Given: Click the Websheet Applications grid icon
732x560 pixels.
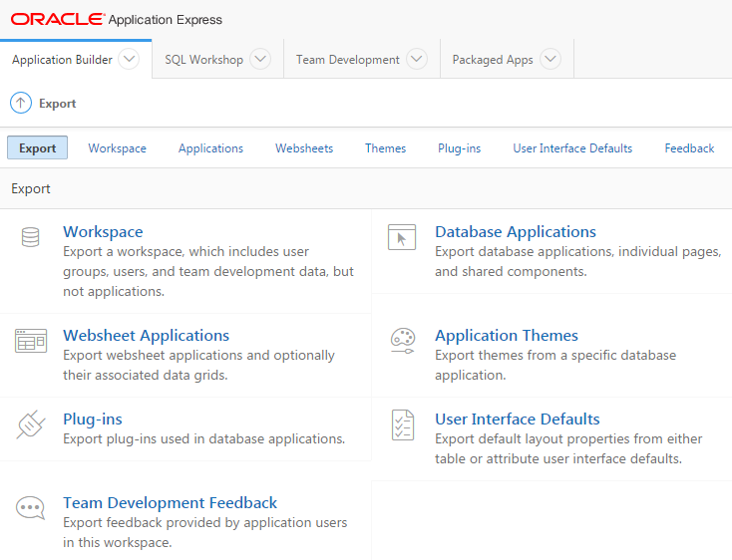Looking at the screenshot, I should [x=31, y=341].
